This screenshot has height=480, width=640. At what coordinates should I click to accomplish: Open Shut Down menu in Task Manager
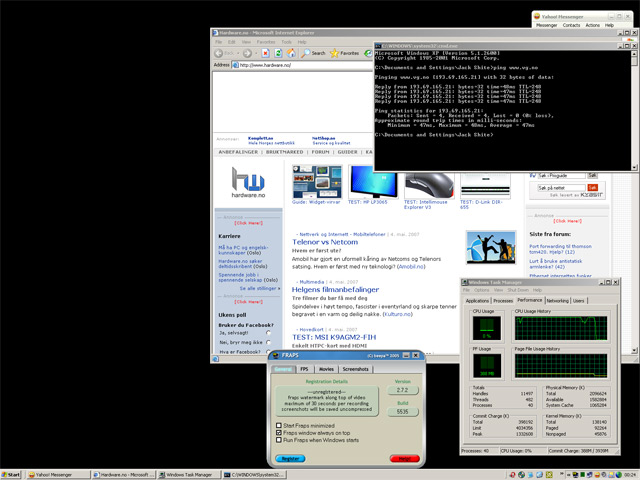(518, 290)
